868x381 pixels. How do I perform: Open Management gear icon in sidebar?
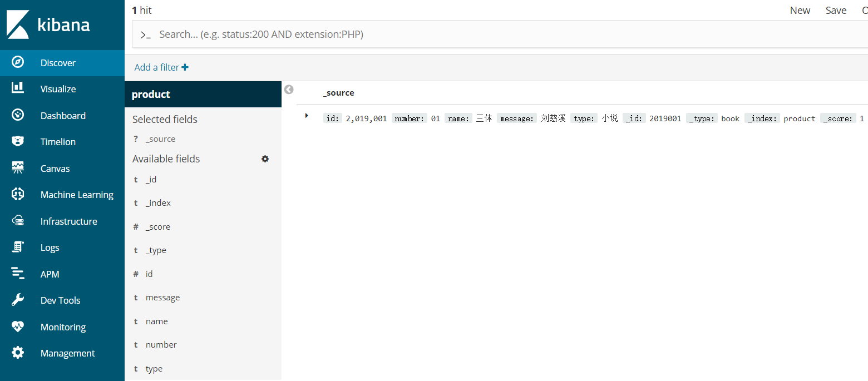pyautogui.click(x=18, y=353)
